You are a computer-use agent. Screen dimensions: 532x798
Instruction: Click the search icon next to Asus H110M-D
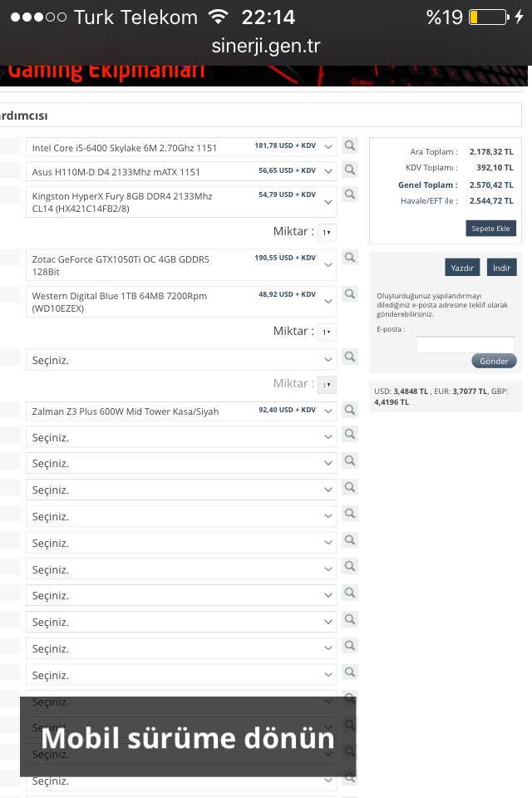click(350, 170)
